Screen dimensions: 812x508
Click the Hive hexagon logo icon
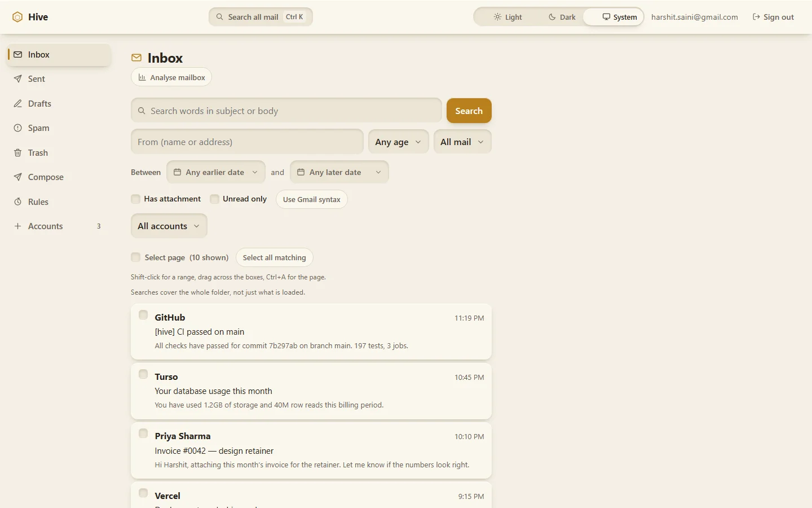17,17
